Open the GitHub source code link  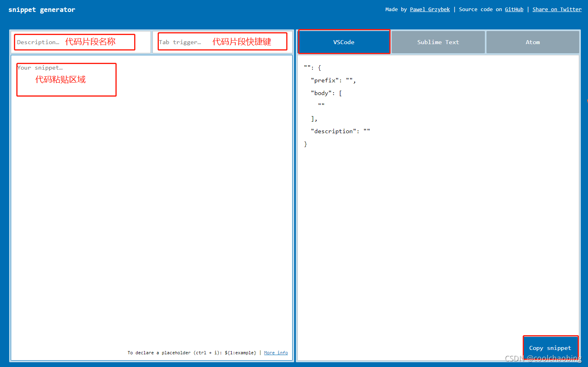(514, 10)
